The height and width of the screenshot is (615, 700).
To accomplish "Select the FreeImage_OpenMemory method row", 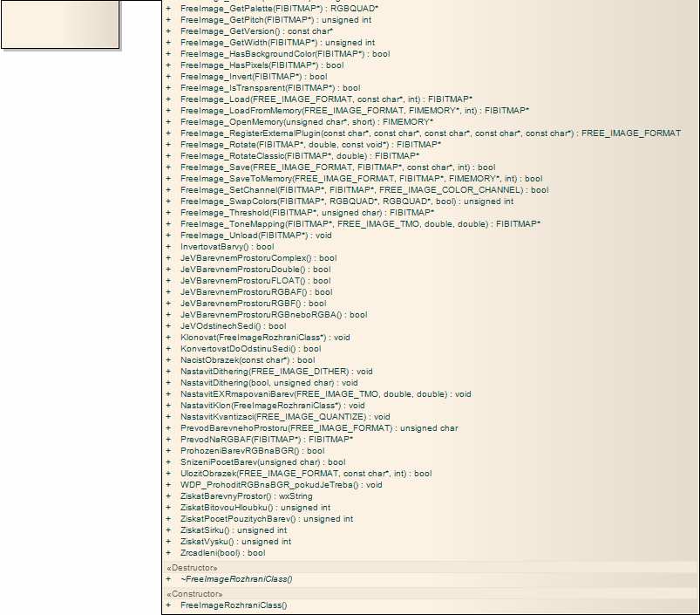I will point(307,122).
